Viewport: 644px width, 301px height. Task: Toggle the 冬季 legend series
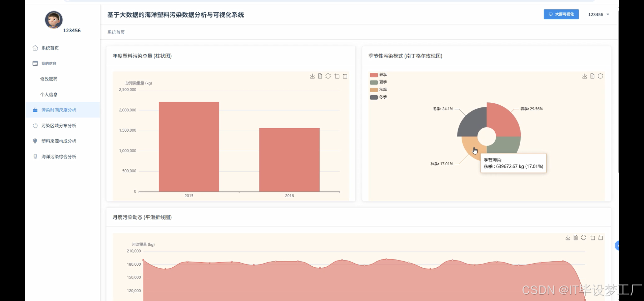point(378,97)
